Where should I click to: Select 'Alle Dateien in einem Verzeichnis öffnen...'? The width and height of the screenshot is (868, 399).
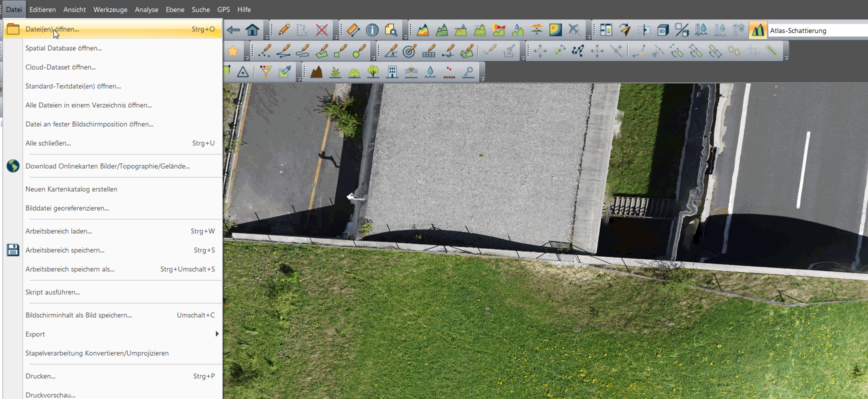[113, 105]
